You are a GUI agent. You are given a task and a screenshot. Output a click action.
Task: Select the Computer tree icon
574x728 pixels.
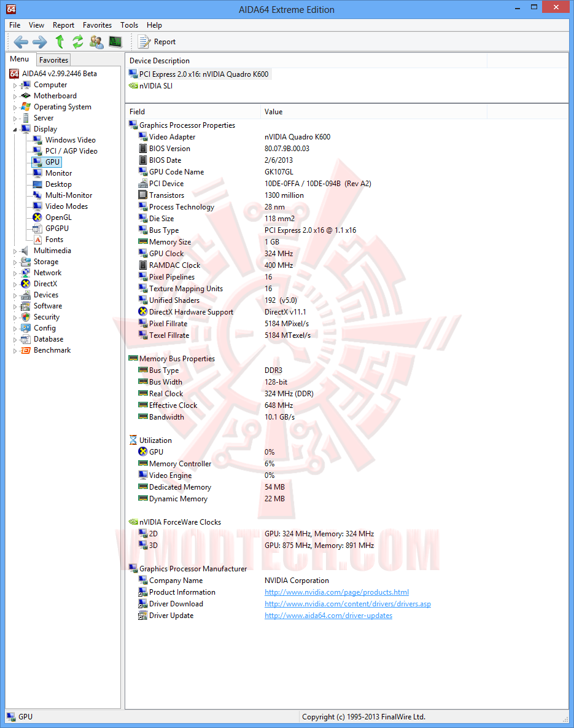click(26, 85)
